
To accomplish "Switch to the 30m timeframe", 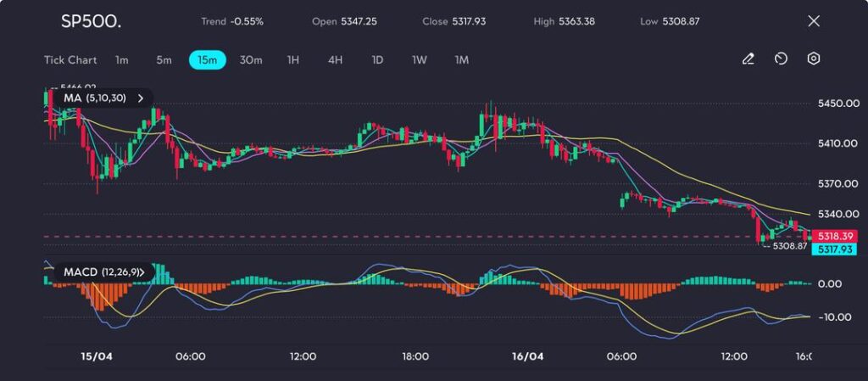I will click(251, 60).
